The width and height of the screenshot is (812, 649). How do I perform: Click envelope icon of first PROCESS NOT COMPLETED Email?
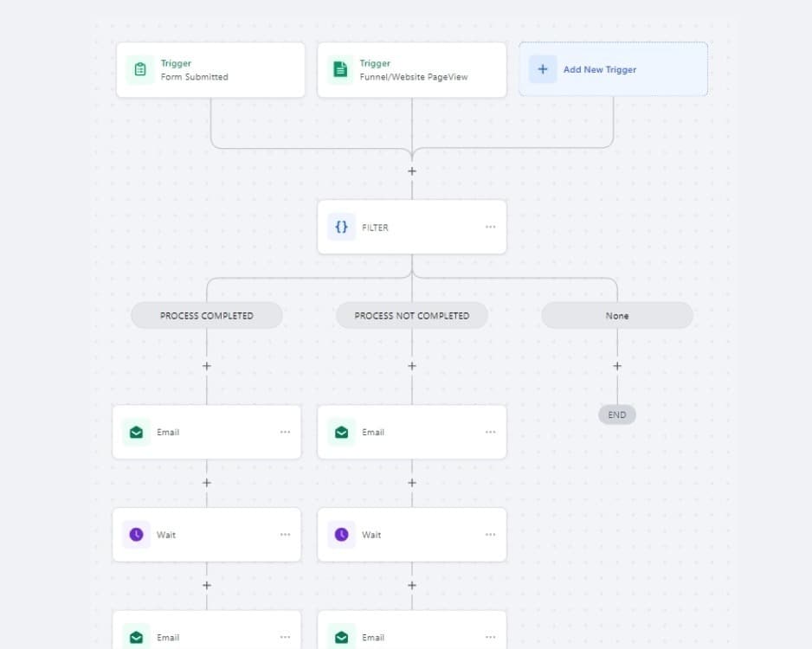coord(341,432)
